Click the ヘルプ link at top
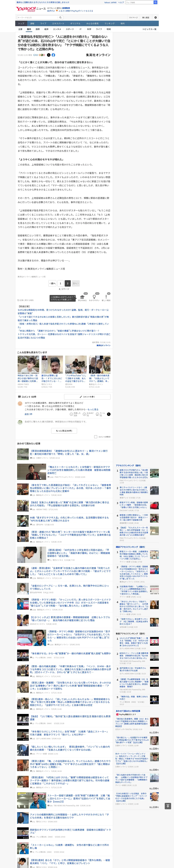The image size is (174, 868). (121, 2)
